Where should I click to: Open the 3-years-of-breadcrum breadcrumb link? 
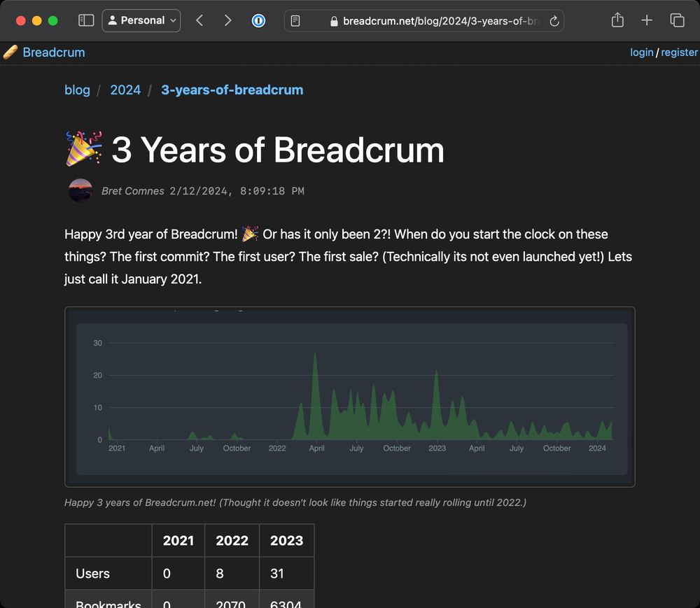(232, 90)
